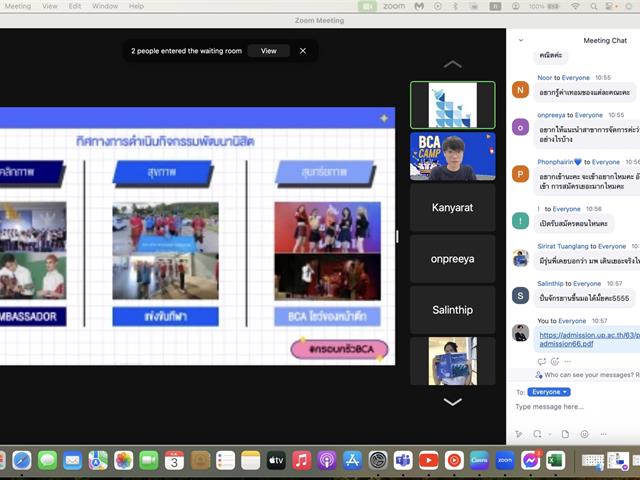Select the BCA CAMP participant video tile
The width and height of the screenshot is (640, 480).
coord(453,156)
